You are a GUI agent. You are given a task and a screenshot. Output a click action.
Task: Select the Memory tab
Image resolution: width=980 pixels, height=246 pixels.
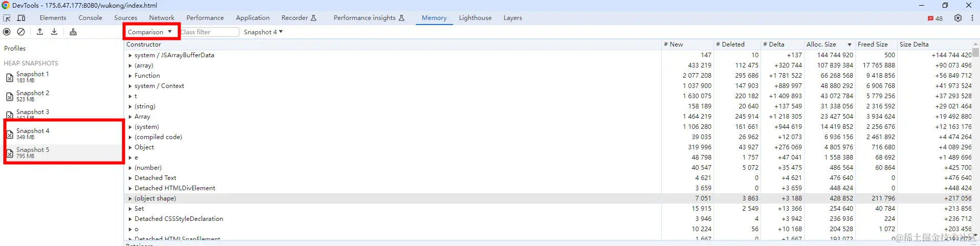click(x=434, y=18)
